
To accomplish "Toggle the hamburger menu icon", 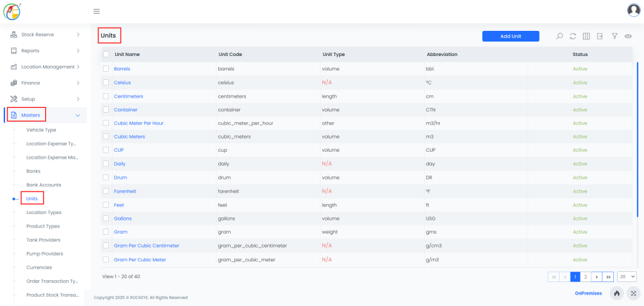I will click(96, 11).
